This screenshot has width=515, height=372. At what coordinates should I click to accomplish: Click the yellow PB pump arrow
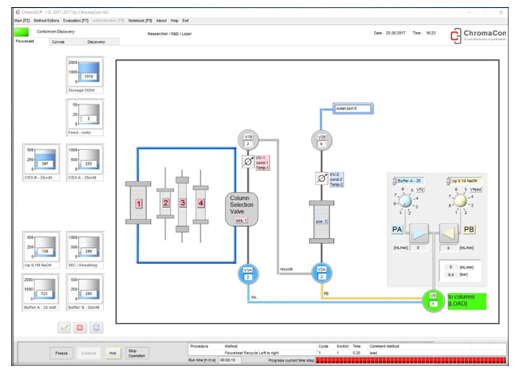448,233
